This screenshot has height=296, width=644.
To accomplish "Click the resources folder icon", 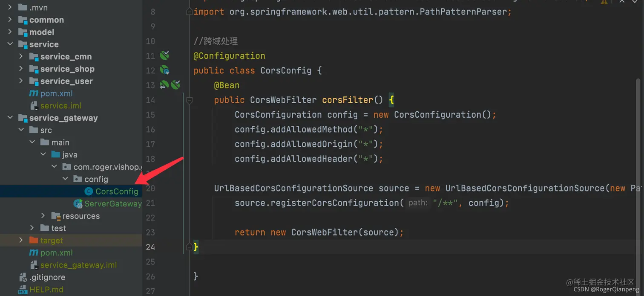I will 56,216.
